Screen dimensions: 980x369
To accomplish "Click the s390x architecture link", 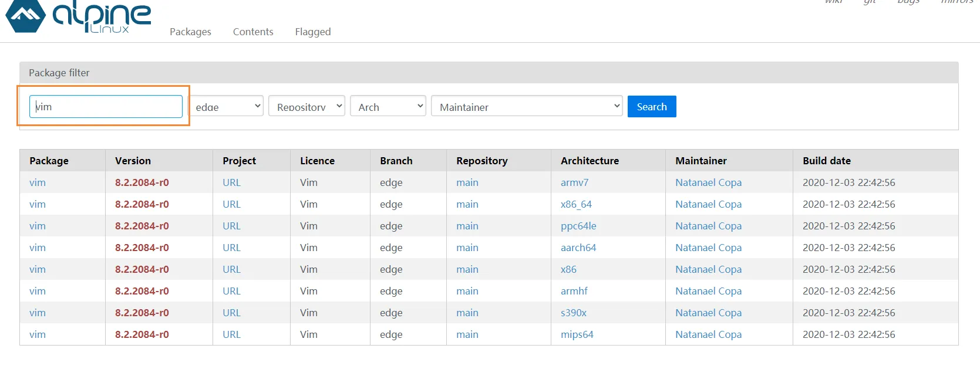I will pos(573,313).
